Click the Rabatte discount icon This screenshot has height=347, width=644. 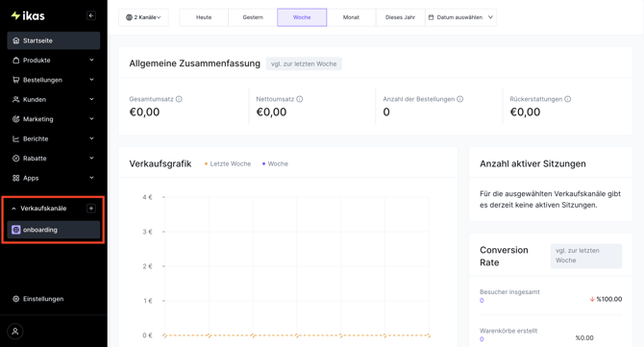16,158
